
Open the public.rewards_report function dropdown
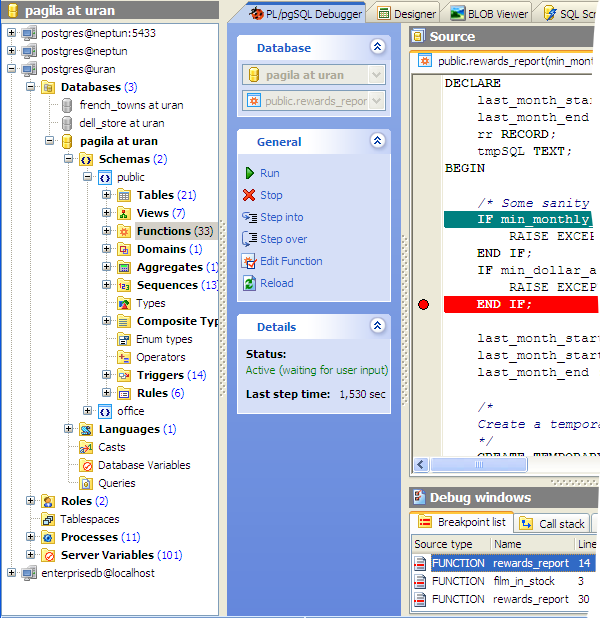pyautogui.click(x=376, y=101)
